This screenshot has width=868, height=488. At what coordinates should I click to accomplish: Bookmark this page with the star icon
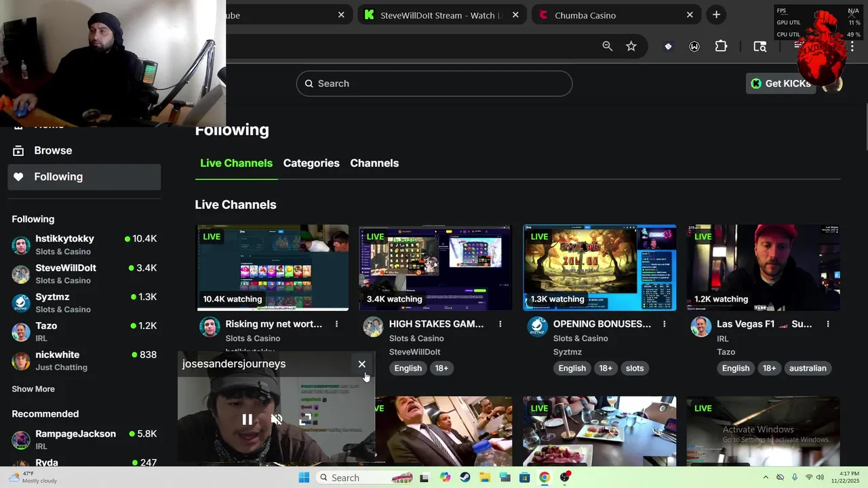631,46
